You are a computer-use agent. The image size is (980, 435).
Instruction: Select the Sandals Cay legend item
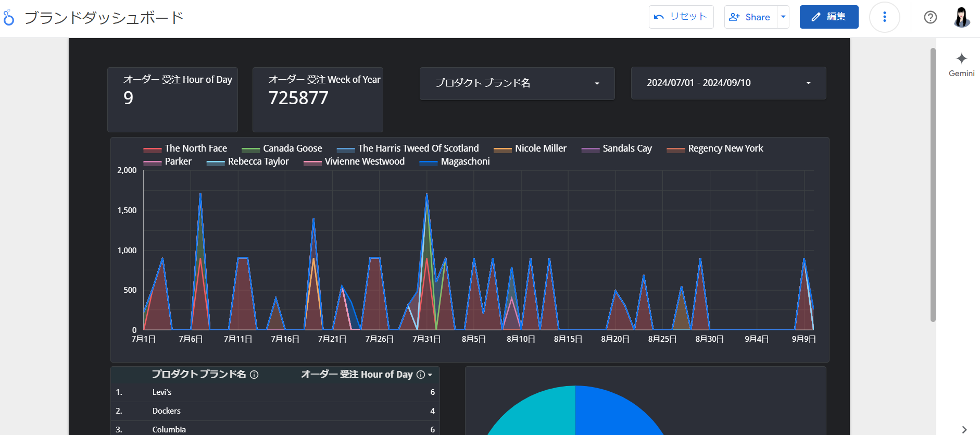coord(617,148)
